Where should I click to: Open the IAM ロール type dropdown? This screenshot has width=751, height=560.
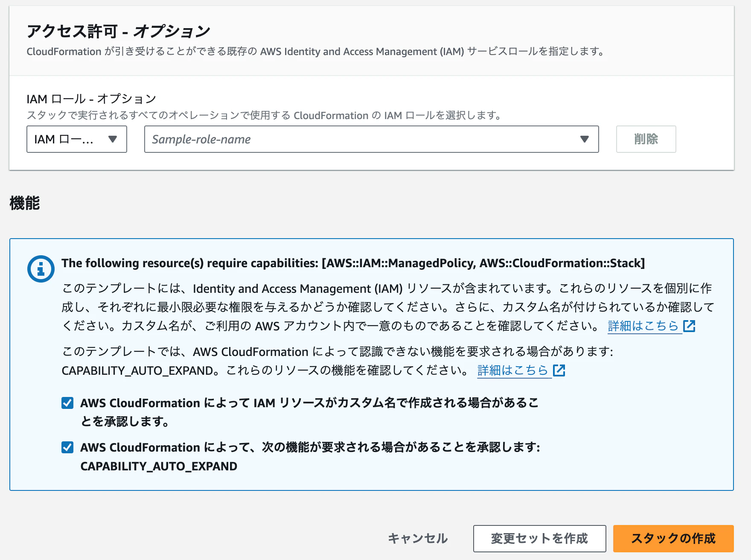tap(77, 139)
